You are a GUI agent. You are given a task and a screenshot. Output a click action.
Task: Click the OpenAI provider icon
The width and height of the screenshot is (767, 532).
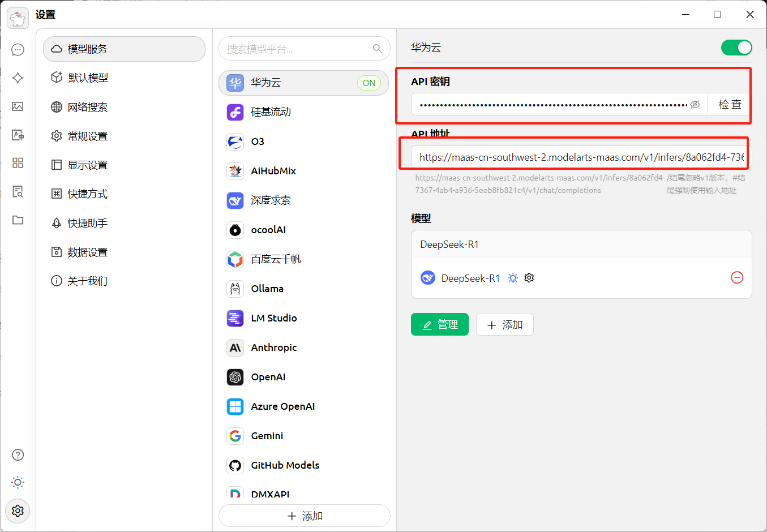235,377
